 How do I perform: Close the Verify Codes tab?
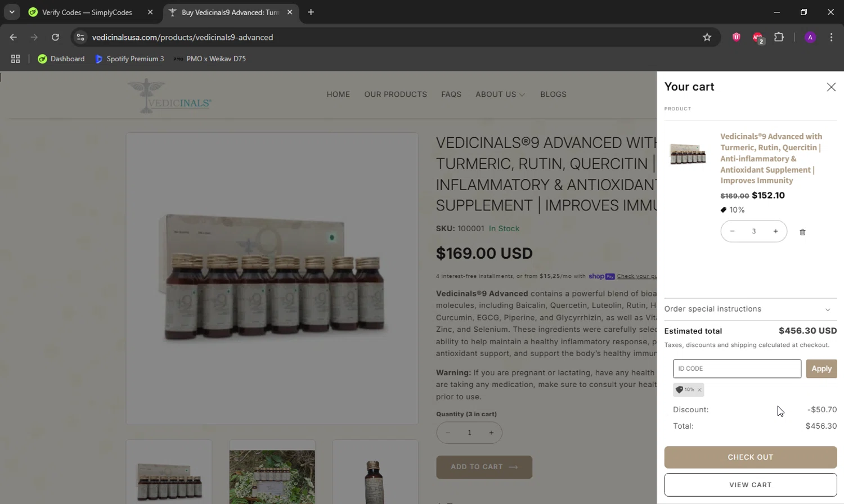click(150, 12)
